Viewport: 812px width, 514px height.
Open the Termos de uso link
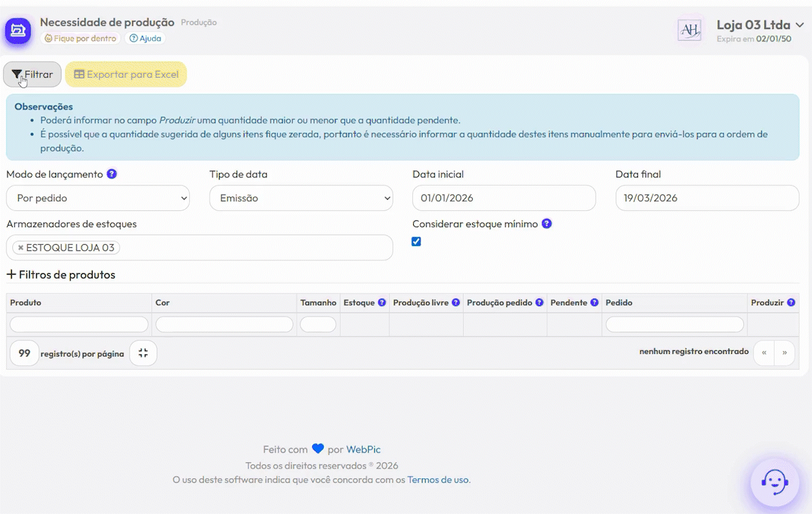coord(438,480)
